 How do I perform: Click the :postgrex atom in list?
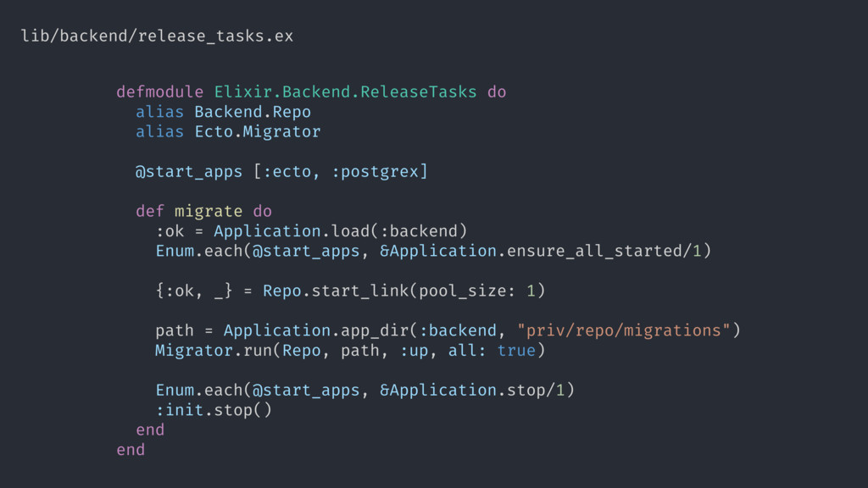click(x=375, y=172)
